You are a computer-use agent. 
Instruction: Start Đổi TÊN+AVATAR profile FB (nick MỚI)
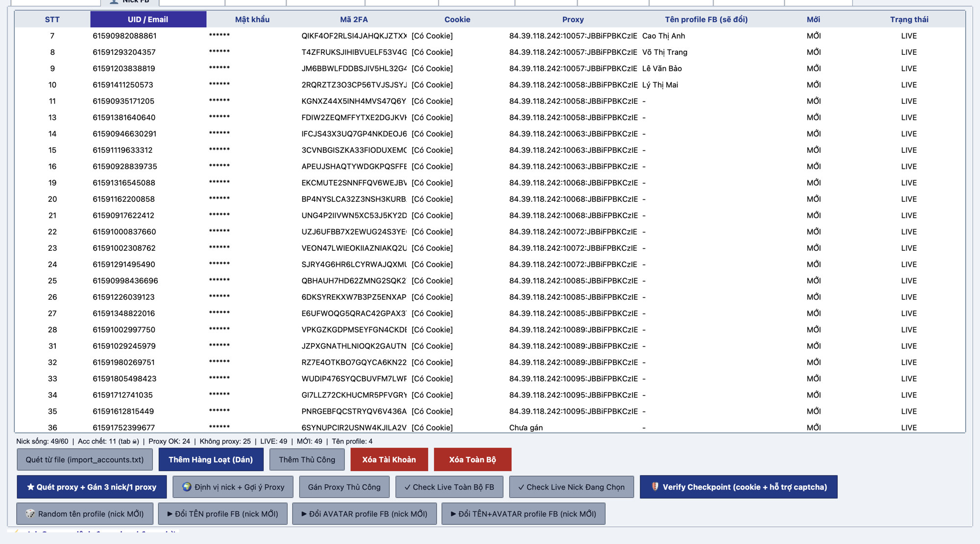pos(523,514)
